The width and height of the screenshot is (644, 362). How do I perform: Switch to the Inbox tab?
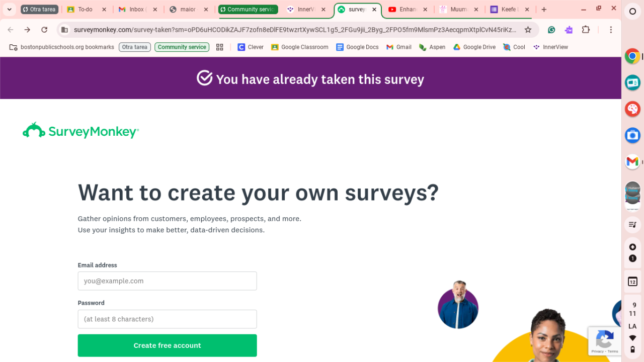136,10
